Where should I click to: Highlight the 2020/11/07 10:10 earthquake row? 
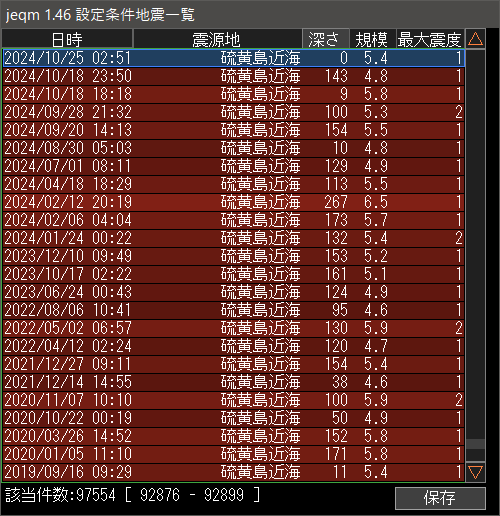(x=234, y=400)
